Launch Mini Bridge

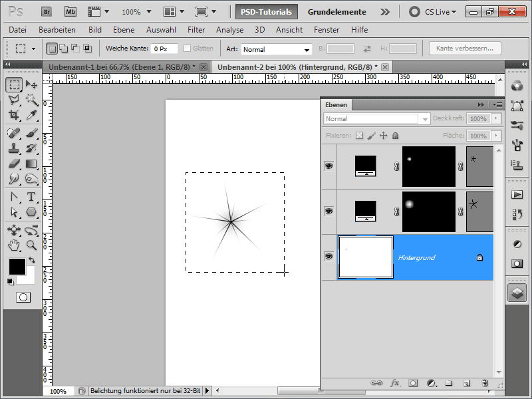coord(70,12)
